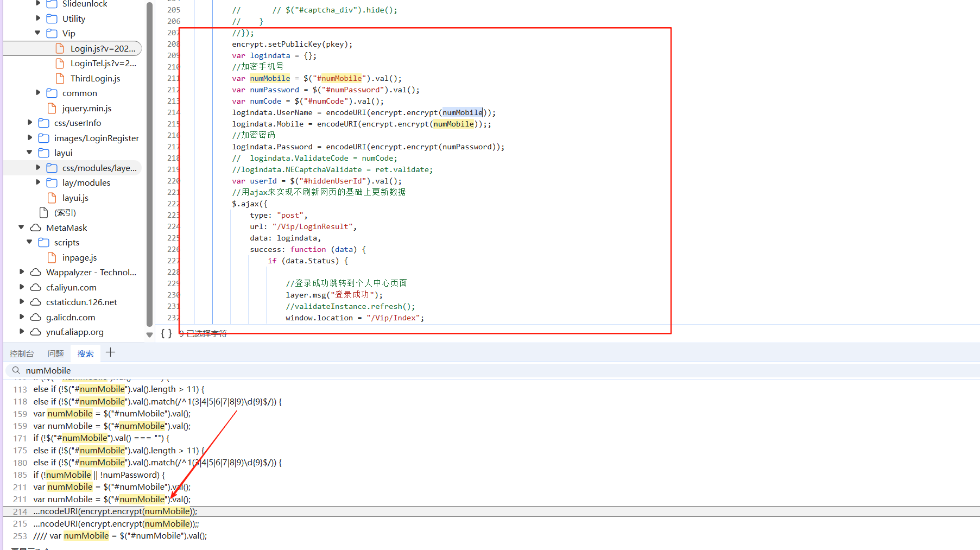
Task: Open jquery.min.js file
Action: (86, 108)
